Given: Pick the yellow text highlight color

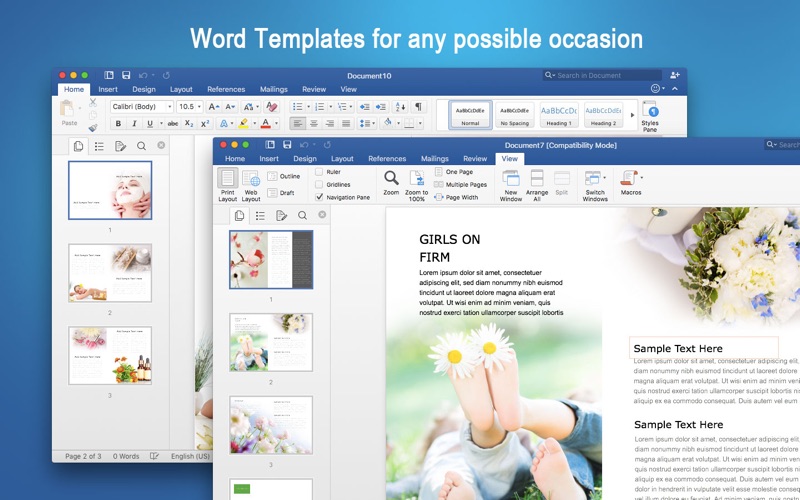Looking at the screenshot, I should click(243, 123).
